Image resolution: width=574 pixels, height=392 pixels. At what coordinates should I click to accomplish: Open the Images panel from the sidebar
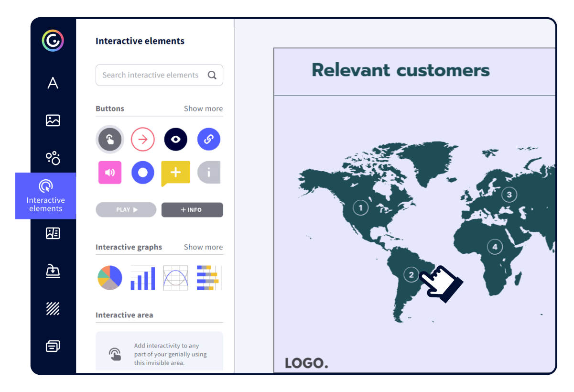(53, 120)
